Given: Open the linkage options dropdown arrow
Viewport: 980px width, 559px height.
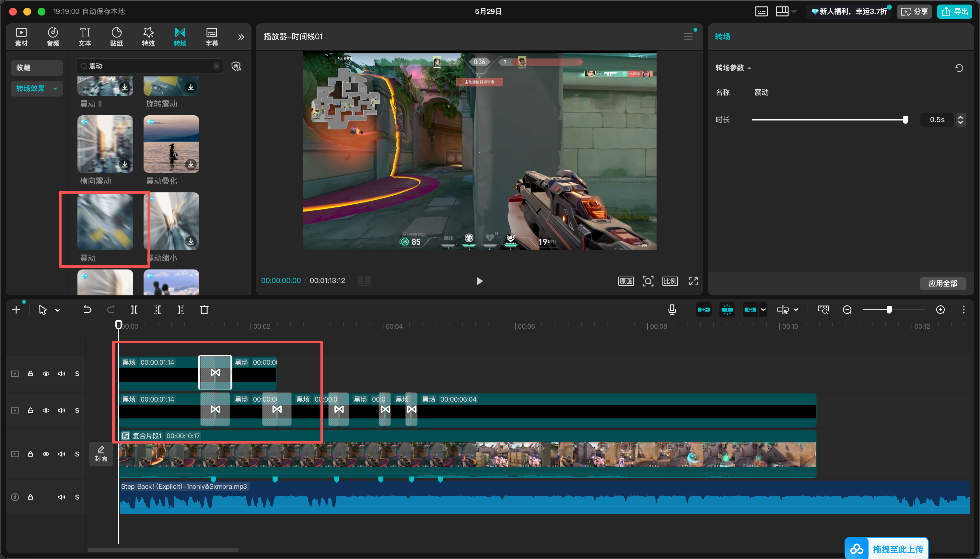Looking at the screenshot, I should 763,309.
